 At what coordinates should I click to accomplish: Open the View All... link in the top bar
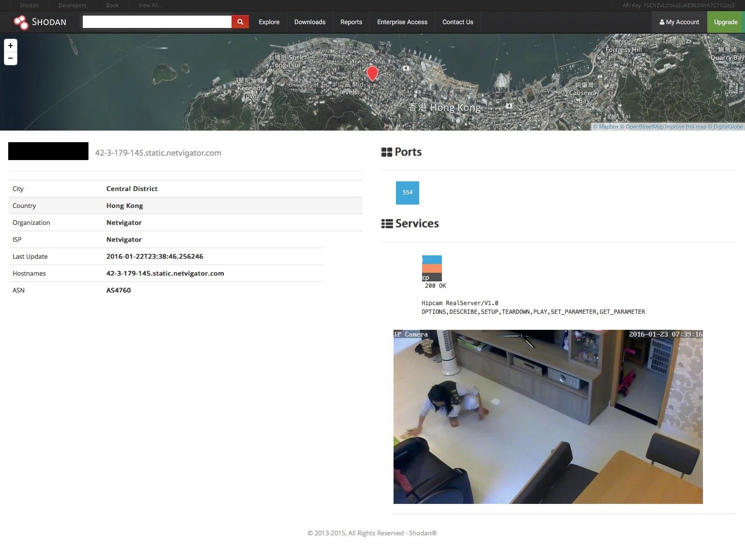pos(149,5)
